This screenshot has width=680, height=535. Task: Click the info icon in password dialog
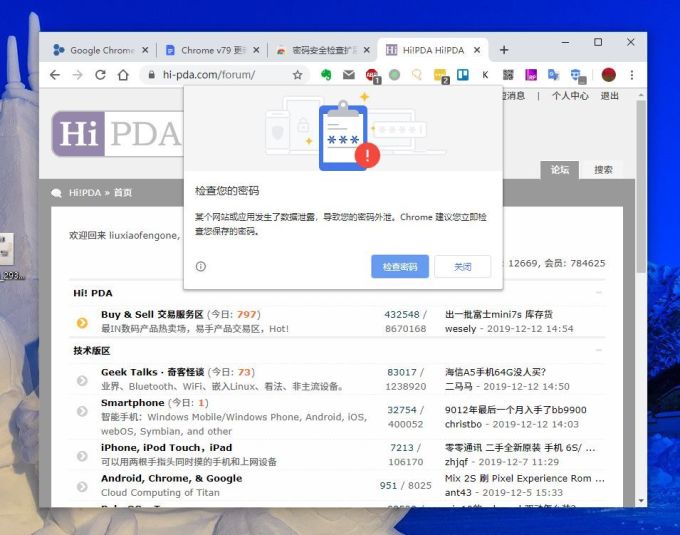point(201,266)
